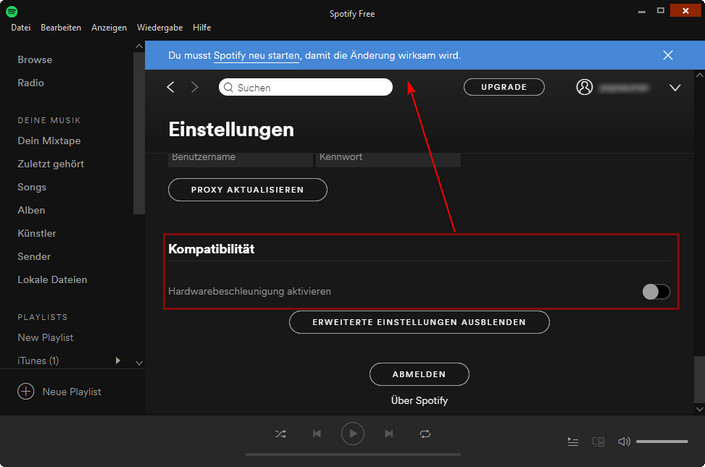Dismiss the blue restart notification banner
705x467 pixels.
(x=668, y=55)
